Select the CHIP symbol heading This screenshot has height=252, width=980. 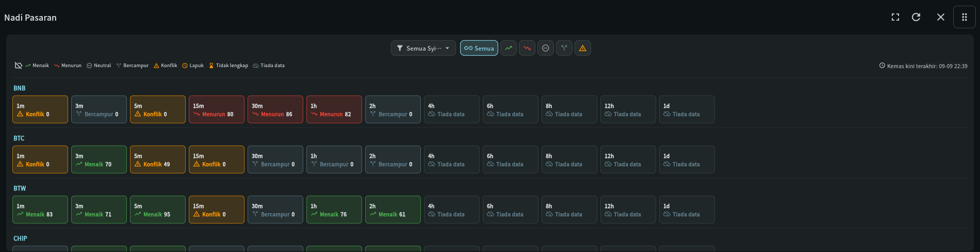click(20, 239)
